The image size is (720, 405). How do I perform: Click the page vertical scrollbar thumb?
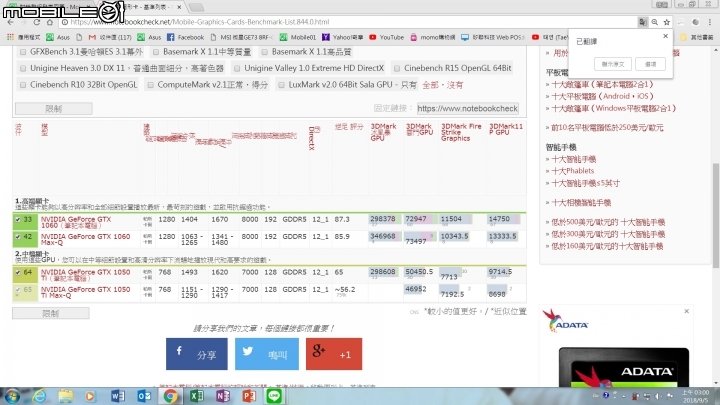point(715,215)
